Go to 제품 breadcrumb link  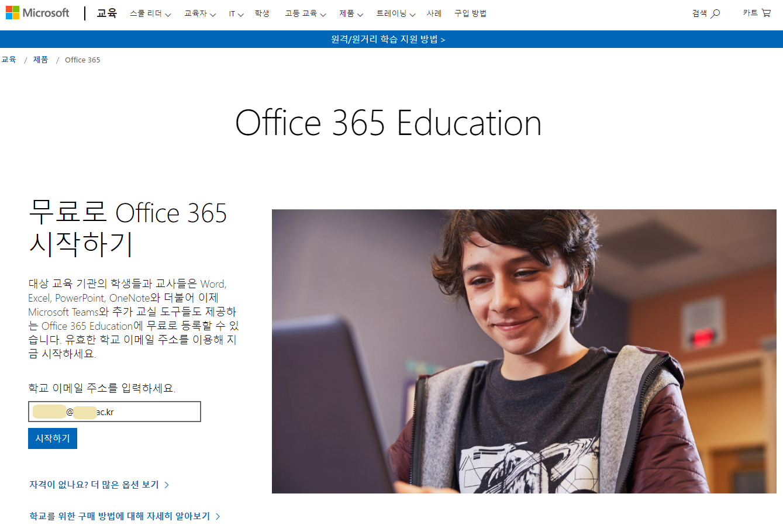40,60
